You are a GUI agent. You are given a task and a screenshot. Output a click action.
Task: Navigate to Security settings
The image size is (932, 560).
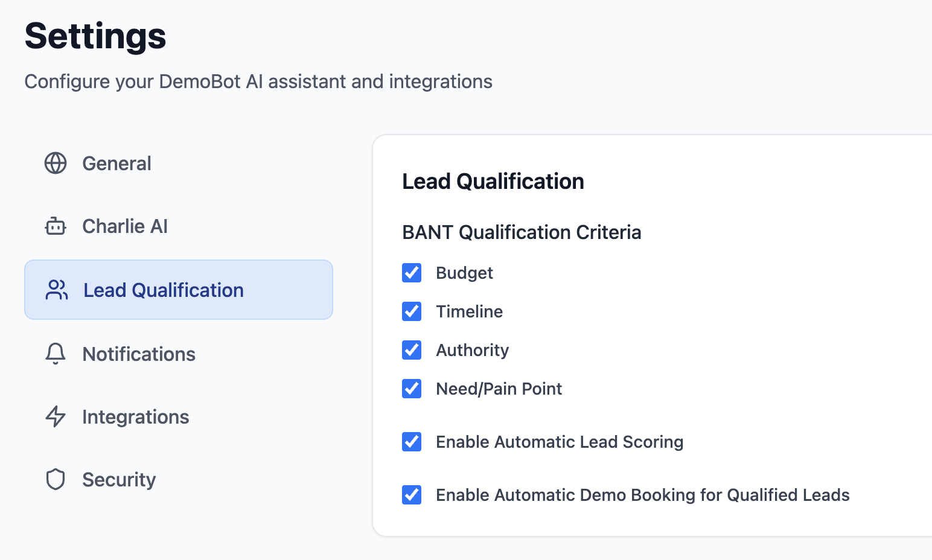pyautogui.click(x=119, y=480)
